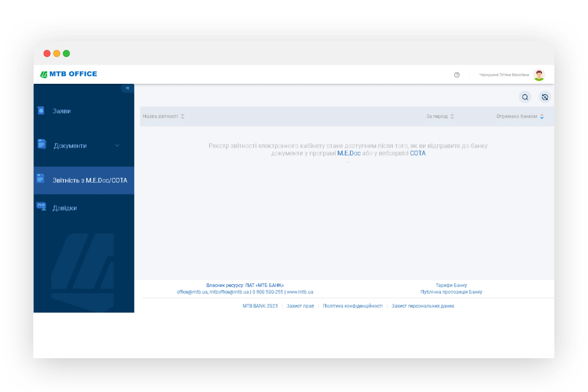Screen dimensions: 588x392
Task: Select Звітність з M.E.Doc/СОТА menu item
Action: 90,180
